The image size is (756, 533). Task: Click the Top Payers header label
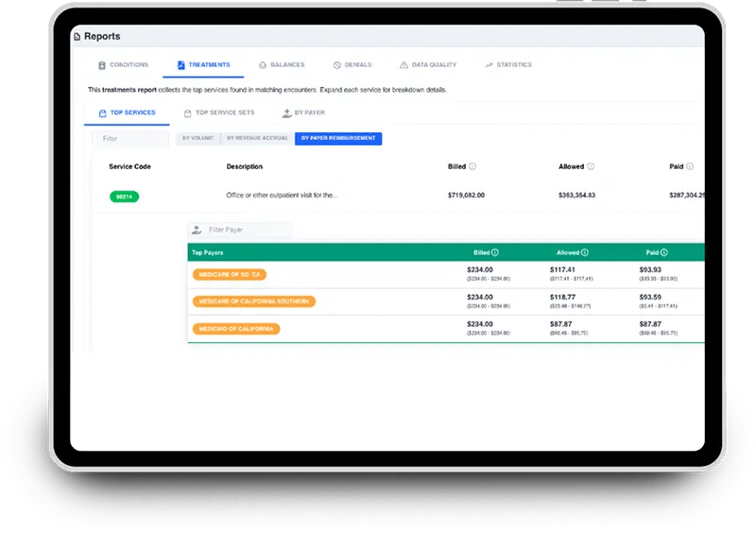(207, 252)
